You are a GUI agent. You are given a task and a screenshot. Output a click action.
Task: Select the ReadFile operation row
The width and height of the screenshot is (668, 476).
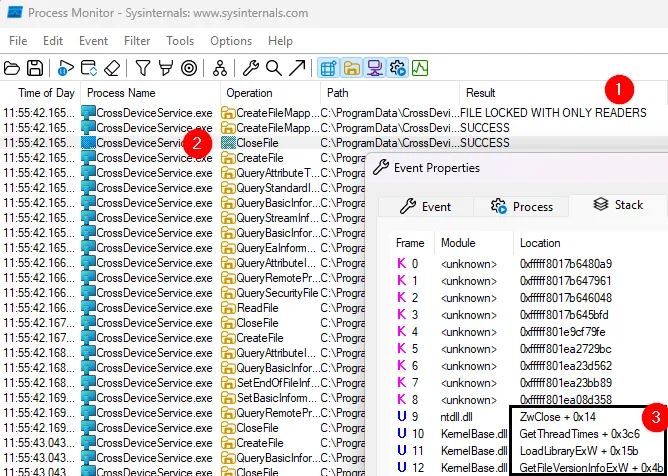(254, 309)
